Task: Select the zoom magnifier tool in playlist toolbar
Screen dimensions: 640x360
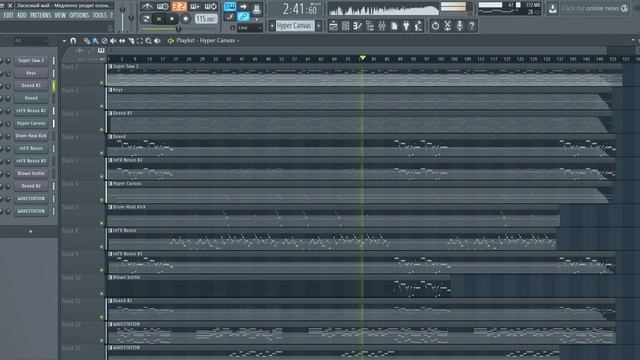Action: (x=149, y=41)
